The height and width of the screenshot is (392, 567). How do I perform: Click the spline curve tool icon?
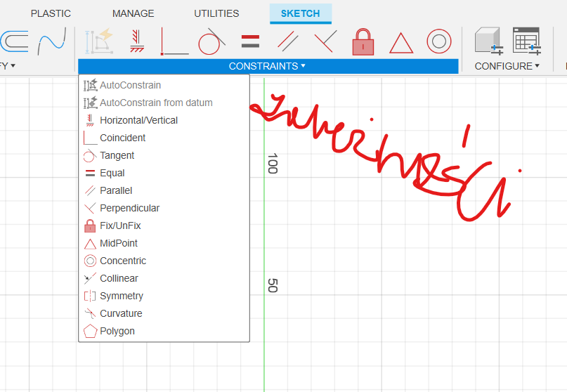tap(52, 41)
